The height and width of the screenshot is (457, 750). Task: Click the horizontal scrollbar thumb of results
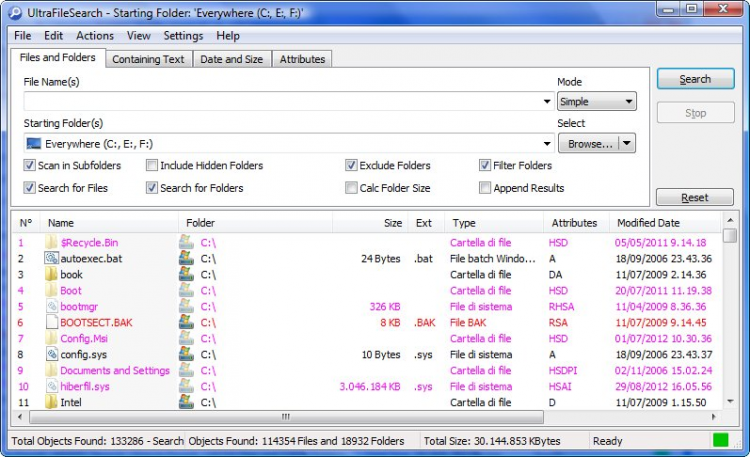(286, 417)
